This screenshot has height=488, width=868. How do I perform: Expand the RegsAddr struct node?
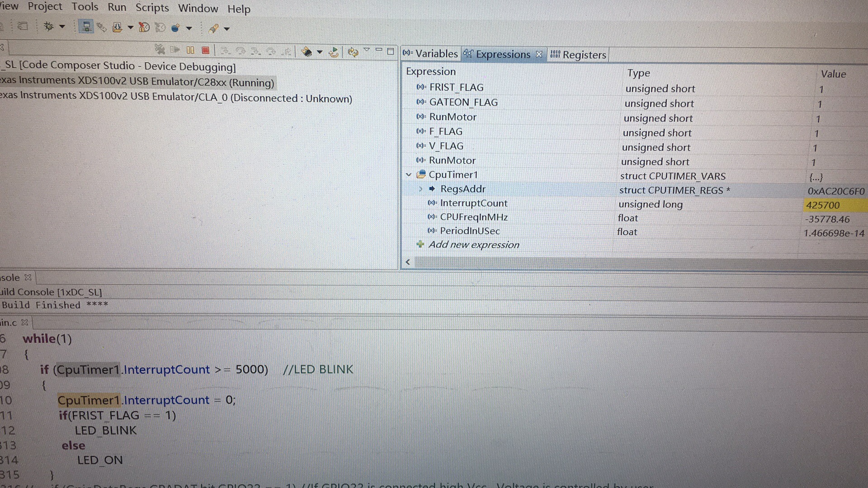[x=420, y=189]
